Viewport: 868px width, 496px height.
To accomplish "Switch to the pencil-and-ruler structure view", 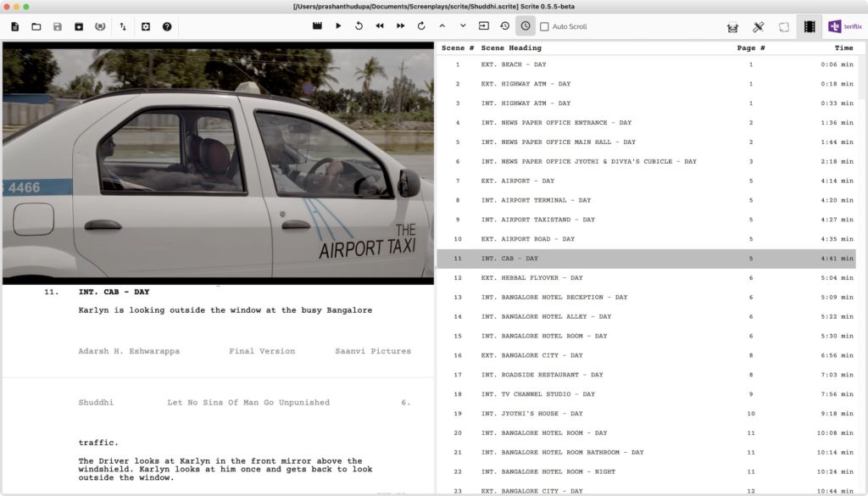I will pos(759,26).
